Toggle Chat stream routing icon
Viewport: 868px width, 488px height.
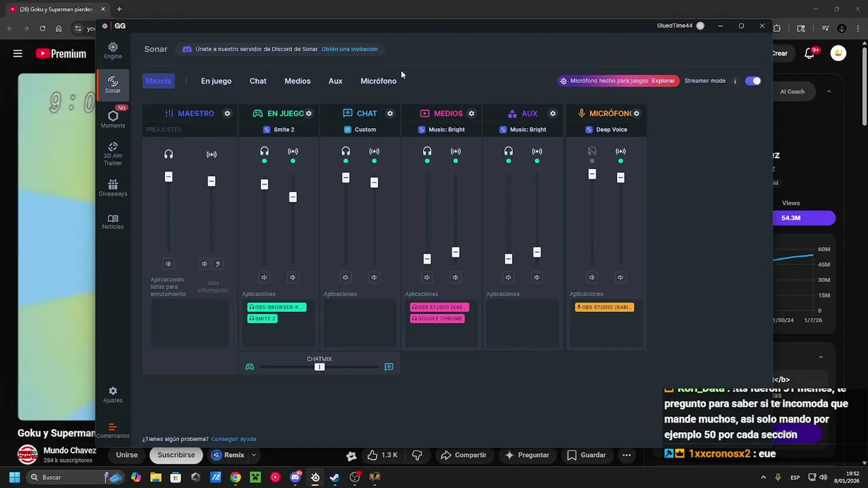[x=374, y=151]
